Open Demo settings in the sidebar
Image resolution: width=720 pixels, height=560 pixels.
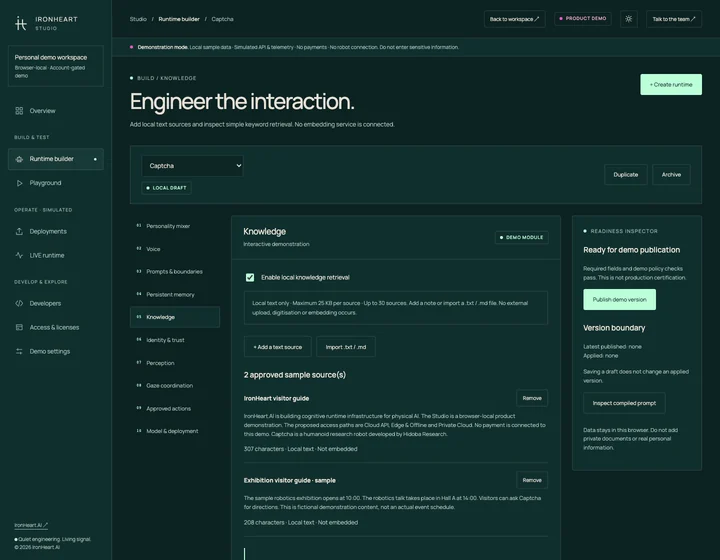(56, 351)
